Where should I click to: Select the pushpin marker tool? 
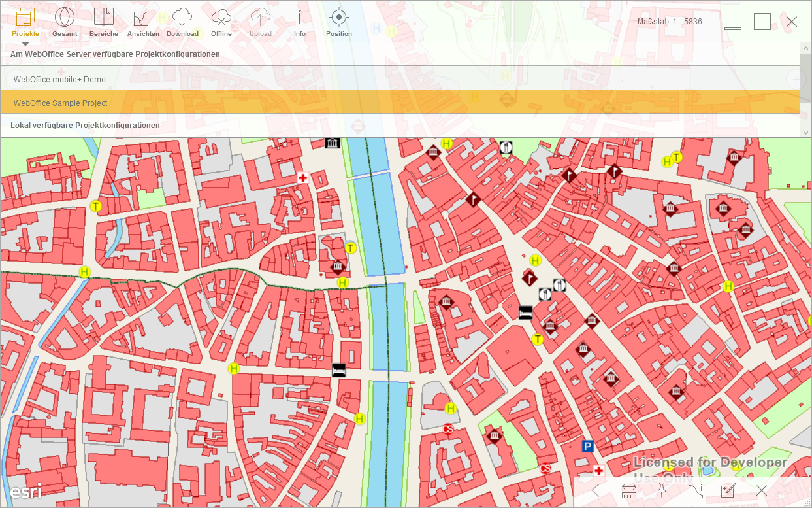tap(661, 490)
